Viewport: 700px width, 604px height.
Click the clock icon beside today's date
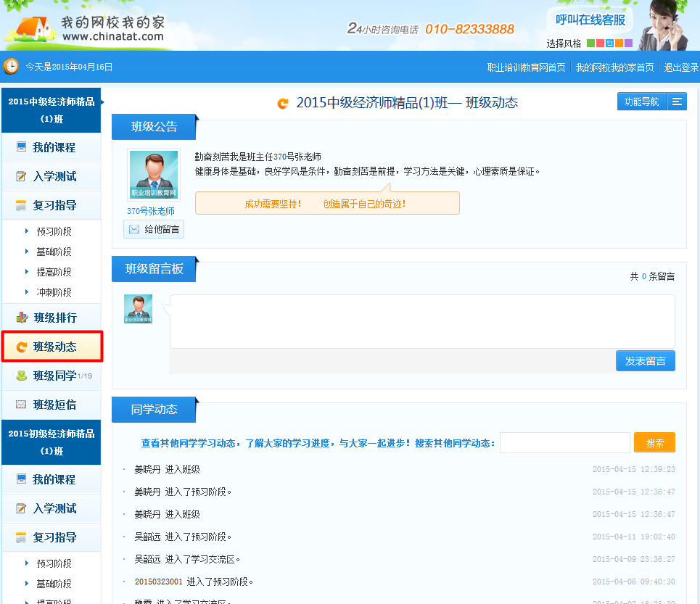tap(12, 67)
